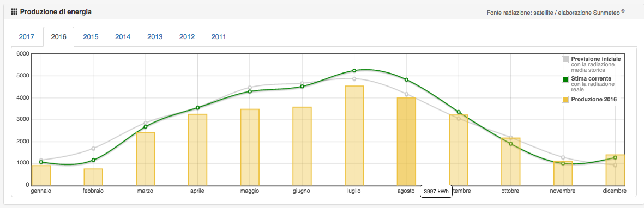The image size is (644, 208).
Task: Select the febbraio production bar
Action: pos(93,177)
